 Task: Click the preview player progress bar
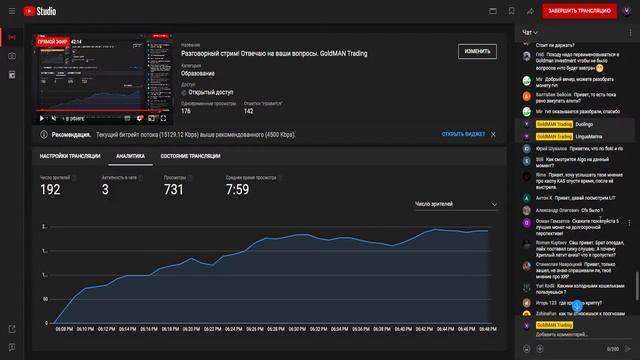click(x=103, y=111)
